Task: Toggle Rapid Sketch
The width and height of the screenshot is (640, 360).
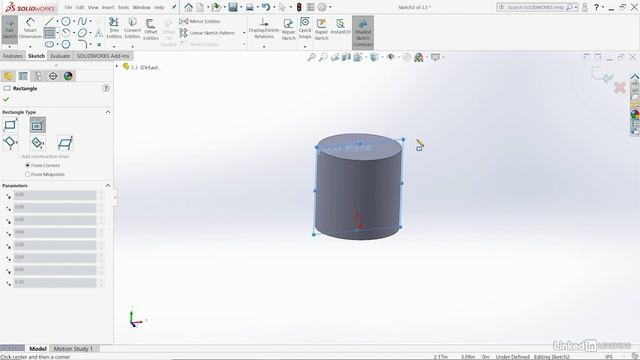Action: tap(321, 29)
